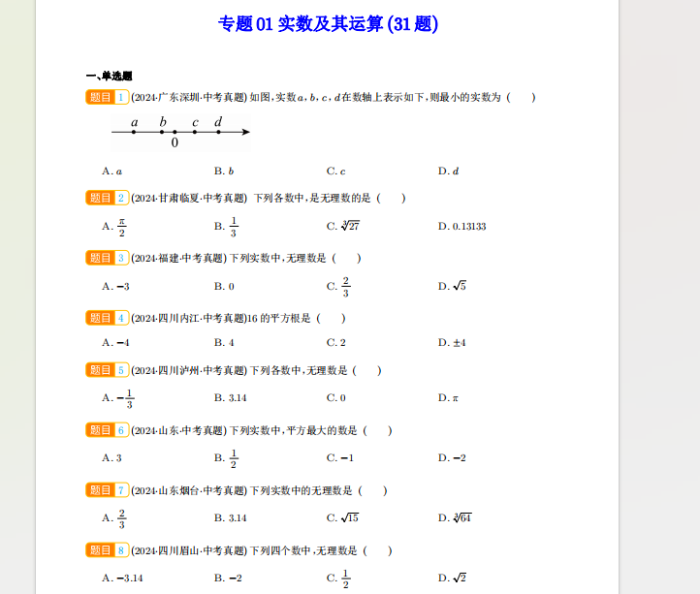700x594 pixels.
Task: Select option B. 3.14 in question 7
Action: coord(231,518)
